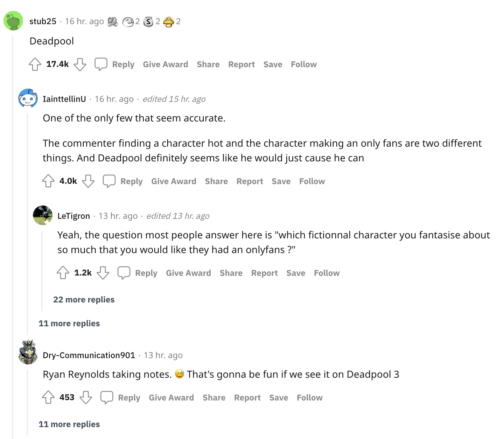The height and width of the screenshot is (439, 504).
Task: Save IainttellinU's comment
Action: (281, 181)
